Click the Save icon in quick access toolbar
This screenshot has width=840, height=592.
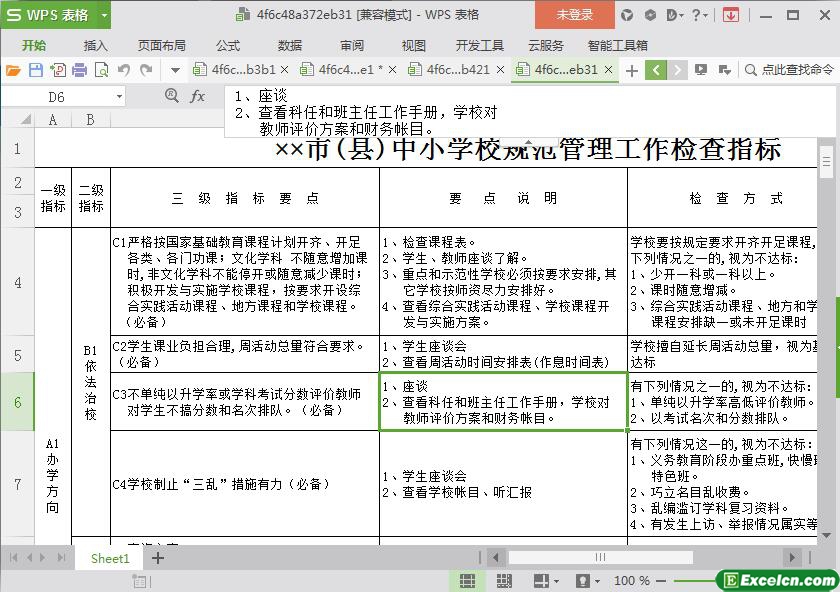(35, 70)
